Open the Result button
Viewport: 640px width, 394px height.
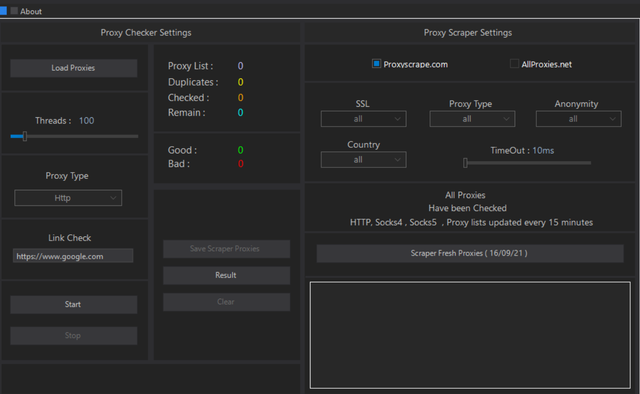click(x=227, y=276)
